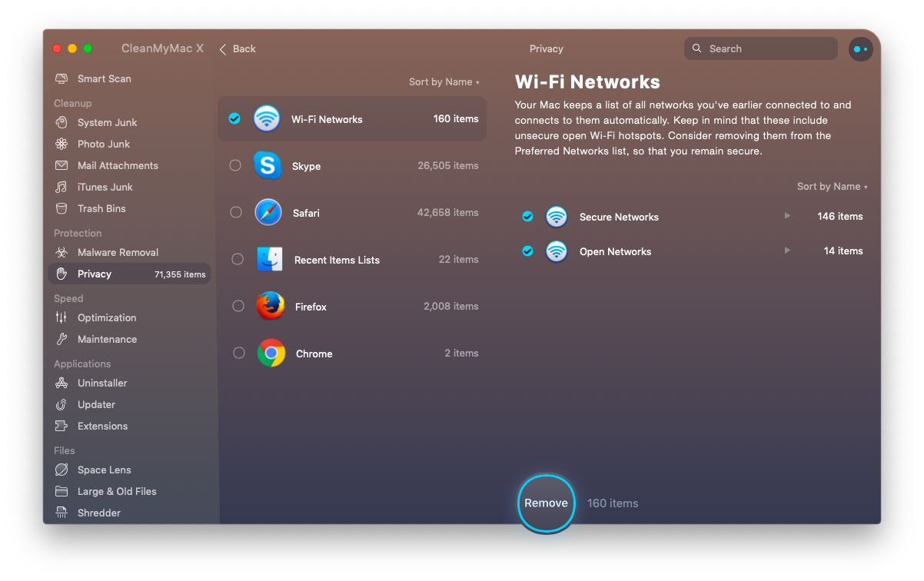Viewport: 924px width, 581px height.
Task: Expand the Open Networks disclosure arrow
Action: [787, 251]
